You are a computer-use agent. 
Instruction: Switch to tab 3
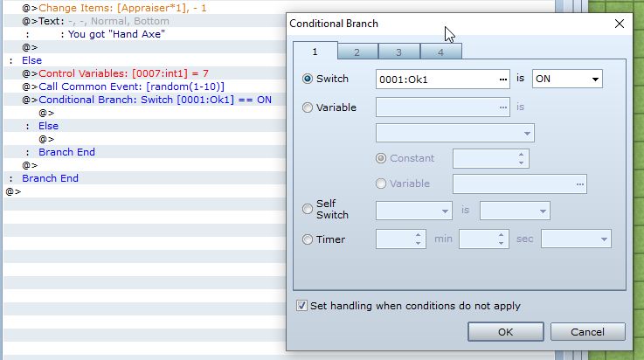point(399,52)
